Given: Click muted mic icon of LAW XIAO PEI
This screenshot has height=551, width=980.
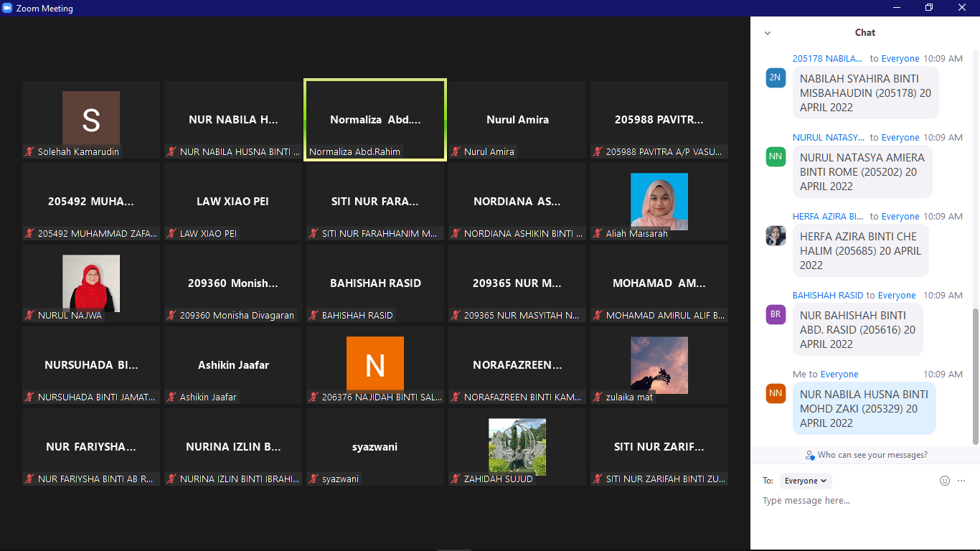Looking at the screenshot, I should click(172, 234).
